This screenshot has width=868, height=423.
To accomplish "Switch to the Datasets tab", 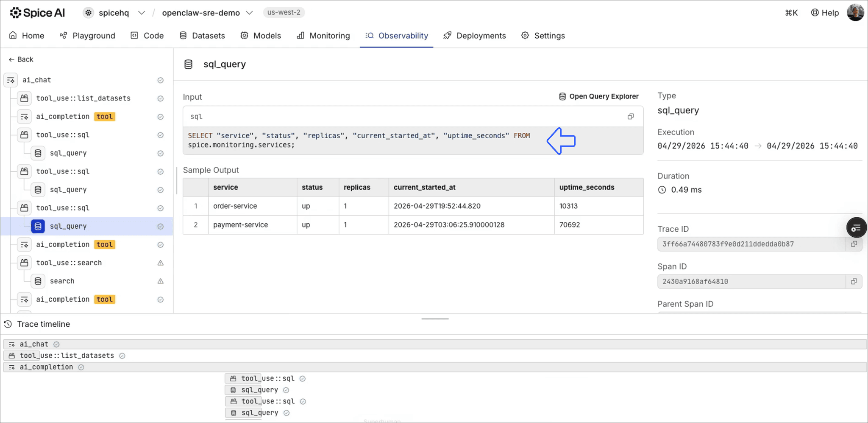I will [x=202, y=36].
